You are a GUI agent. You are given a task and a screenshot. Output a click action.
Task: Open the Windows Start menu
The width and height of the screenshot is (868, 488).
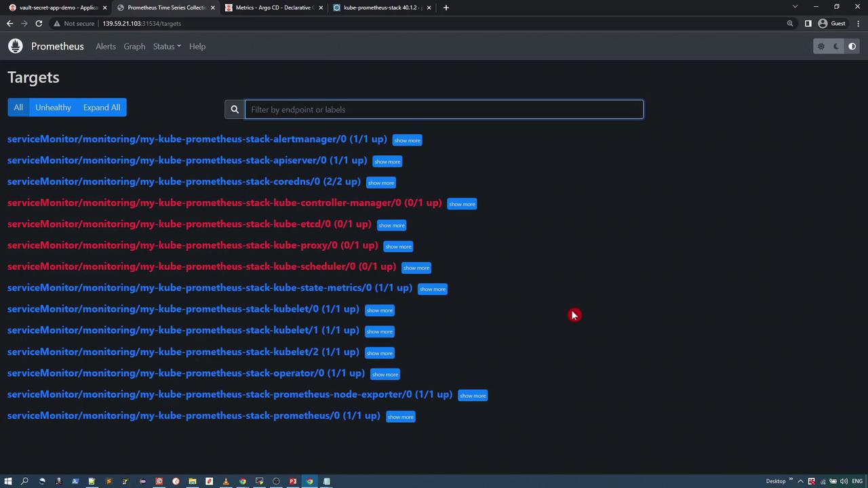click(x=8, y=481)
